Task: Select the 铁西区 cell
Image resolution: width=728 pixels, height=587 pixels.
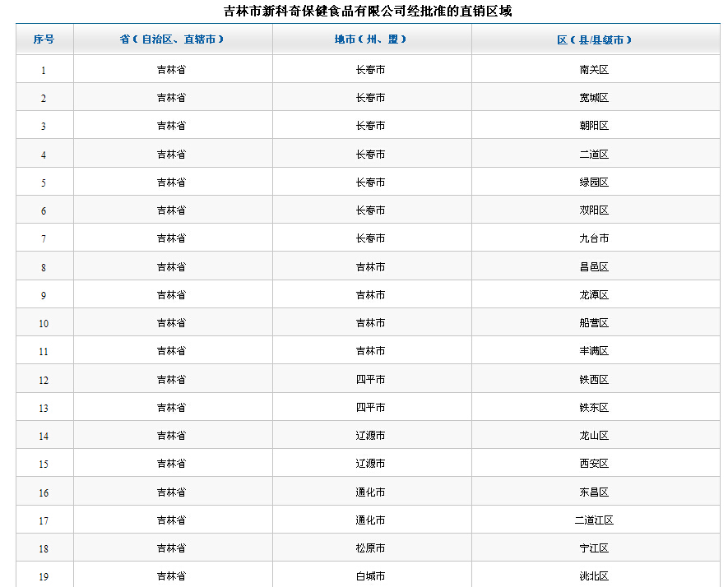Action: coord(594,380)
